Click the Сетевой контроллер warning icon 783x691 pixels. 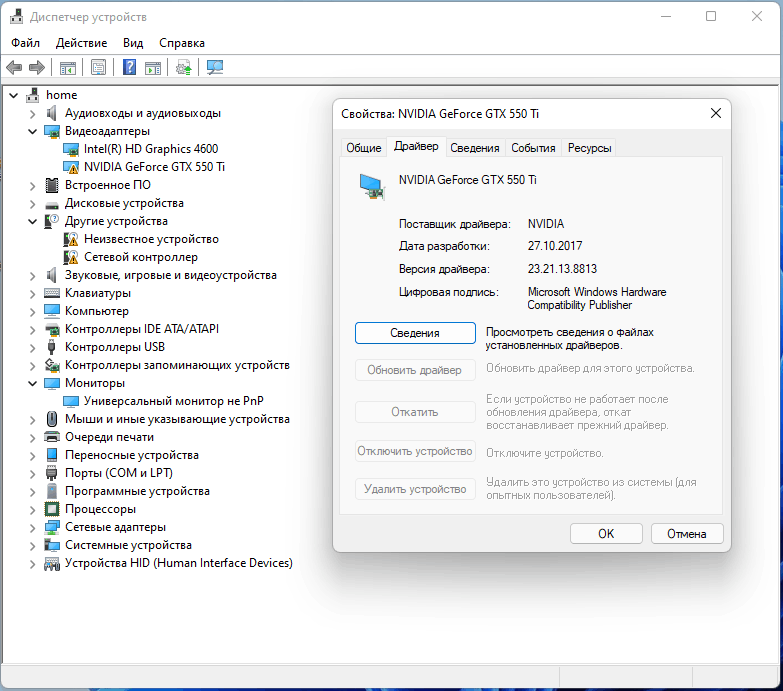pos(71,257)
